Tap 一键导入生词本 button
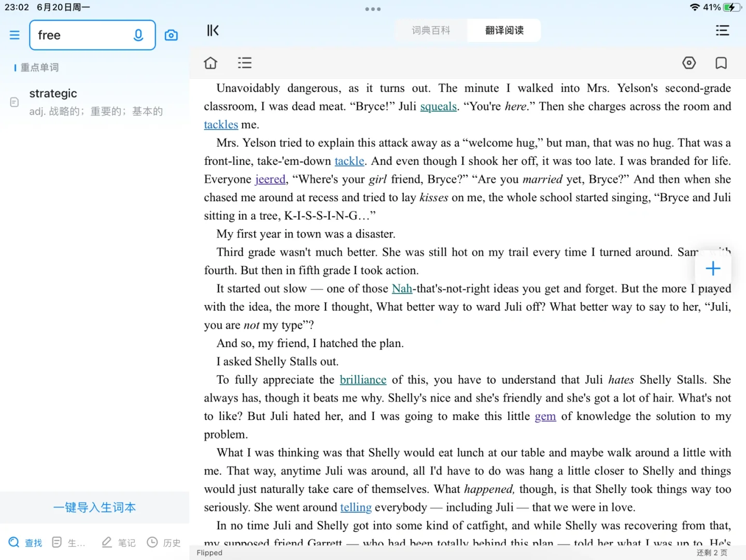Viewport: 746px width, 560px height. pos(94,507)
